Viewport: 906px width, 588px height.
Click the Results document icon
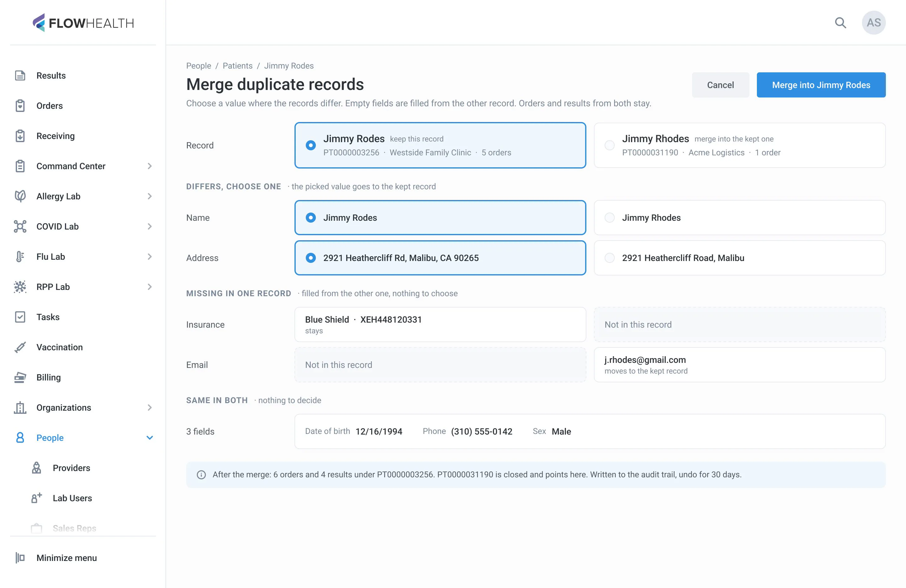pos(20,75)
